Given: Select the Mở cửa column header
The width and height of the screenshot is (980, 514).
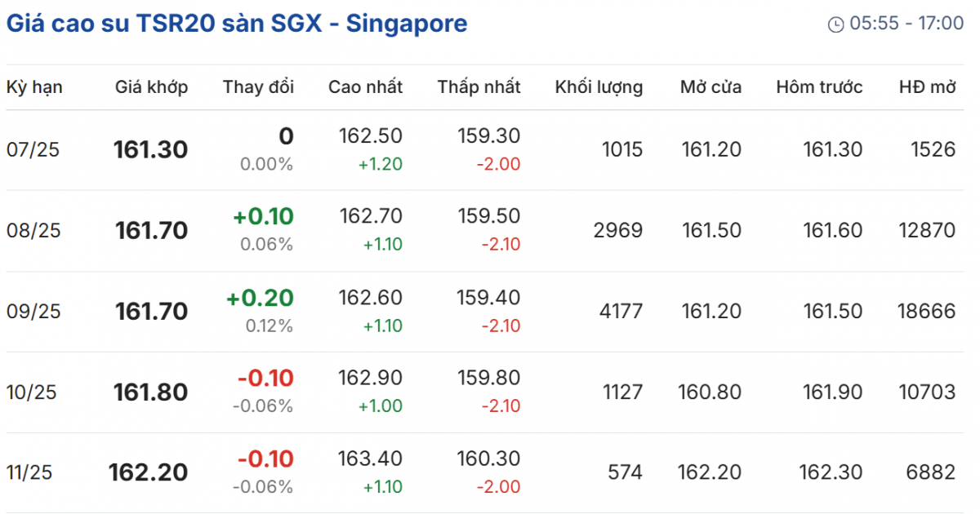Looking at the screenshot, I should (x=710, y=87).
